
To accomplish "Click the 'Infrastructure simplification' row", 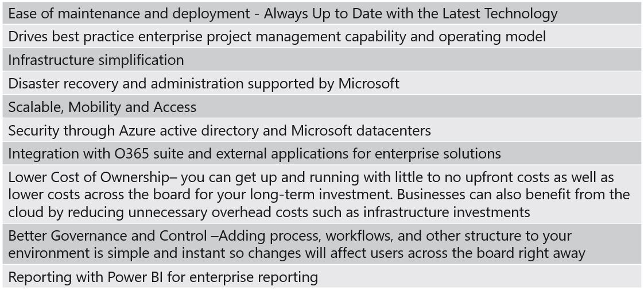I will (322, 60).
